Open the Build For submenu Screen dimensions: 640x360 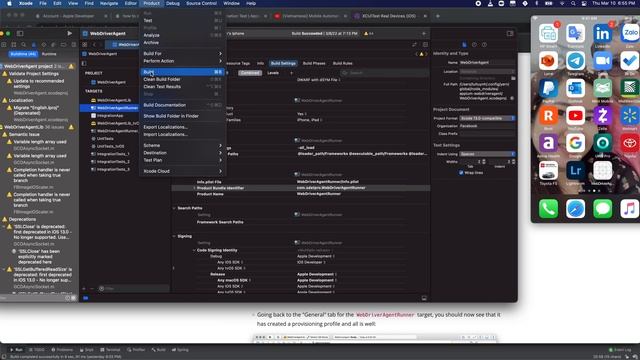pos(182,53)
